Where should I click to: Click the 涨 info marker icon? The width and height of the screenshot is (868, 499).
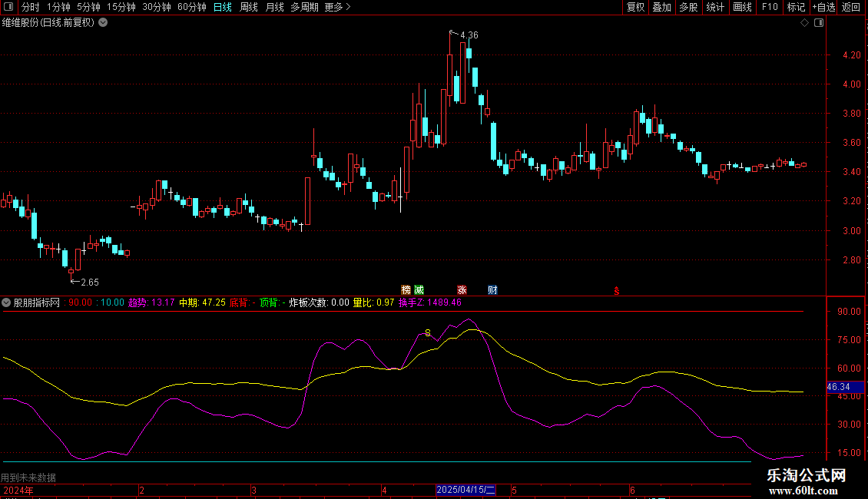coord(462,290)
